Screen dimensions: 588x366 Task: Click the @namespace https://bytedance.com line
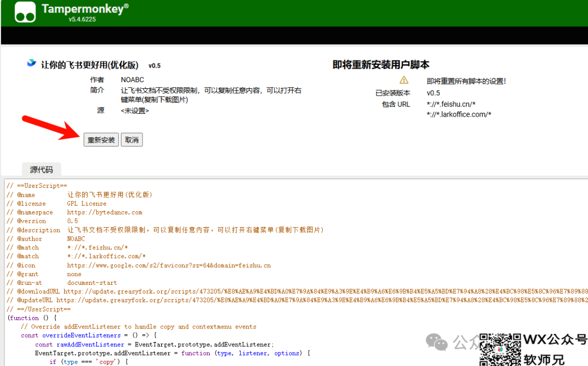point(74,212)
